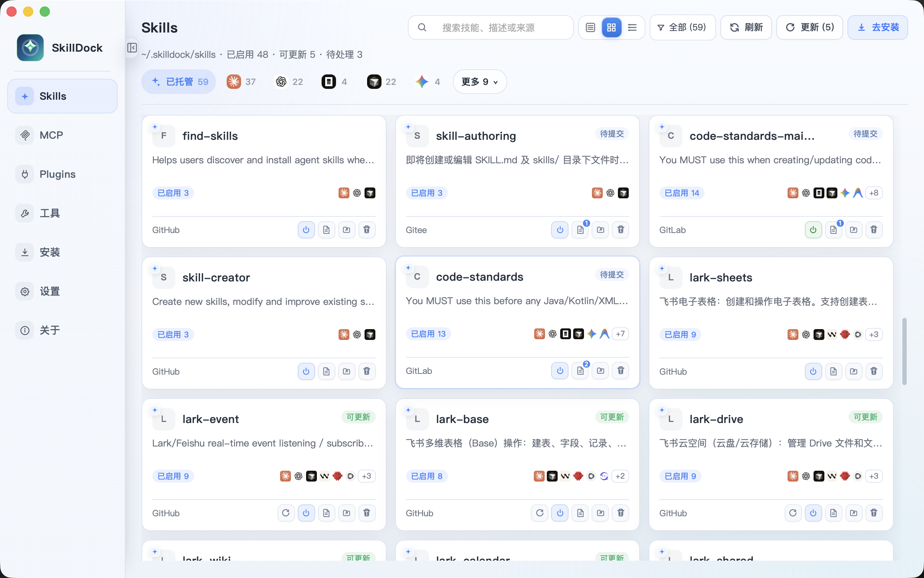Switch to grid view icon
Screen dimensions: 924x578
(611, 27)
